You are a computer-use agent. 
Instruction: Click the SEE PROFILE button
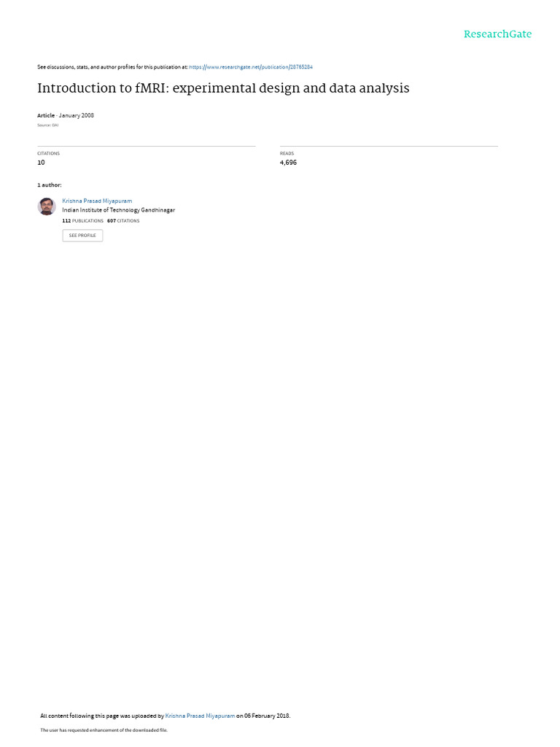click(x=82, y=236)
